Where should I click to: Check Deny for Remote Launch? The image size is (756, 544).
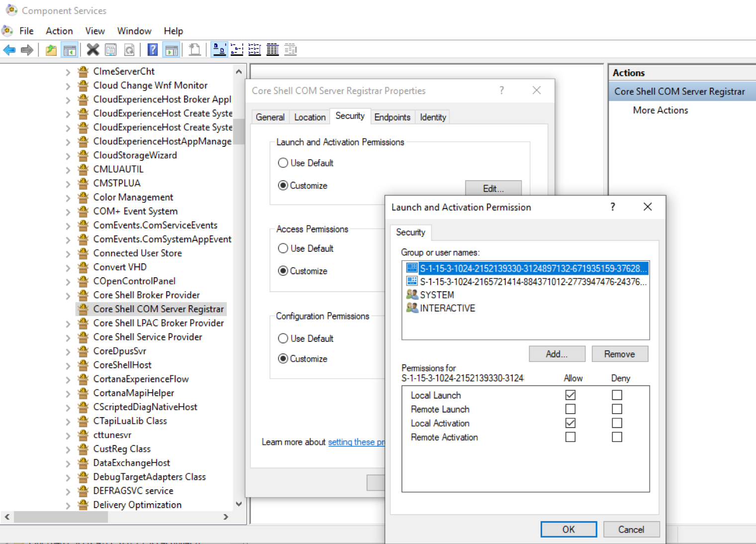[617, 409]
